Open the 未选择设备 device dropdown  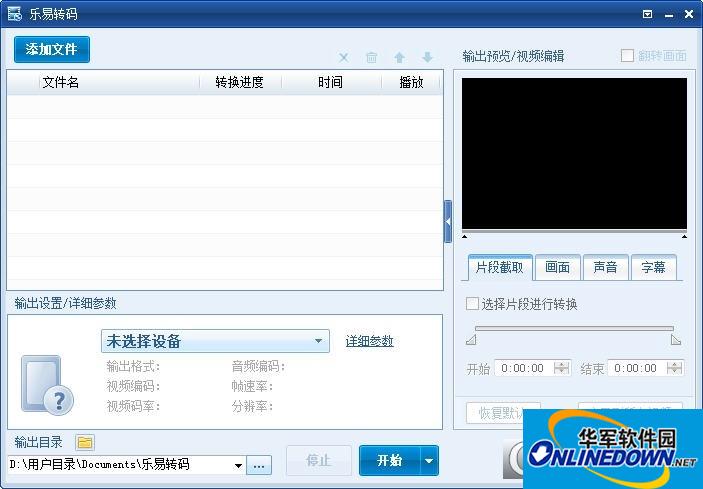(215, 341)
